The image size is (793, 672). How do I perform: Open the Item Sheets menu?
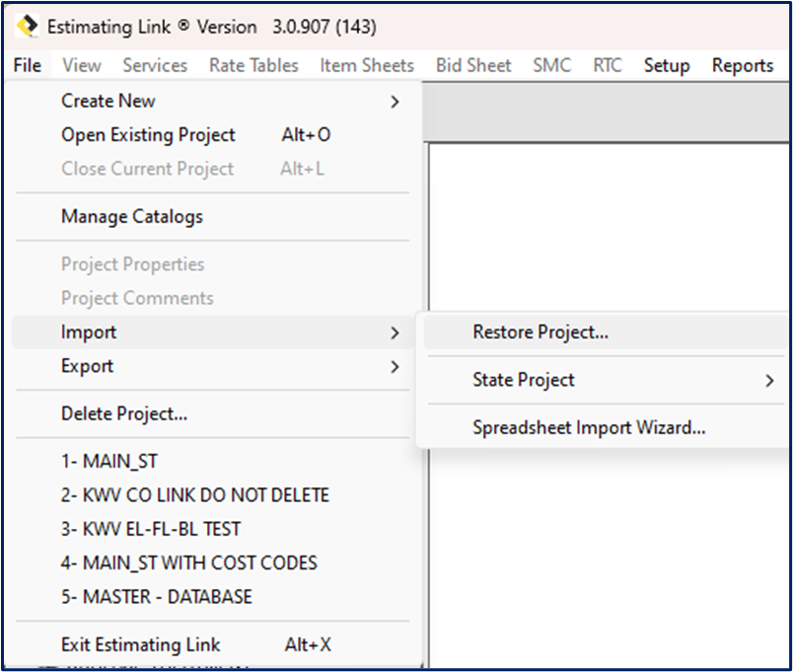pyautogui.click(x=366, y=65)
